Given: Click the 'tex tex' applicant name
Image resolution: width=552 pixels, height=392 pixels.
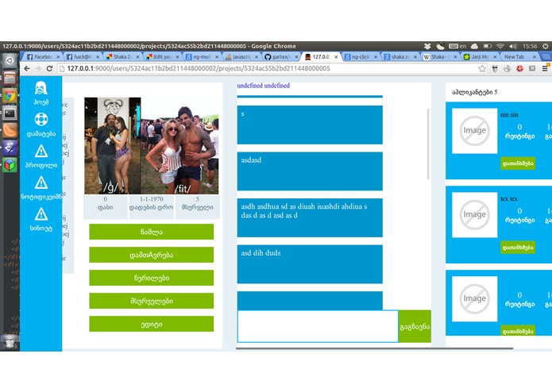Looking at the screenshot, I should 509,198.
